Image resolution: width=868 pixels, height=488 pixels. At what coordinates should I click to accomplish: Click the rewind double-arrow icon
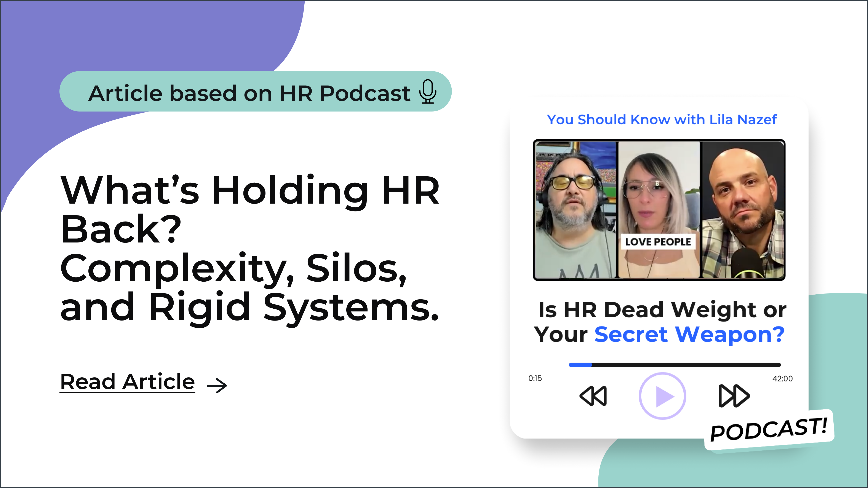point(593,396)
